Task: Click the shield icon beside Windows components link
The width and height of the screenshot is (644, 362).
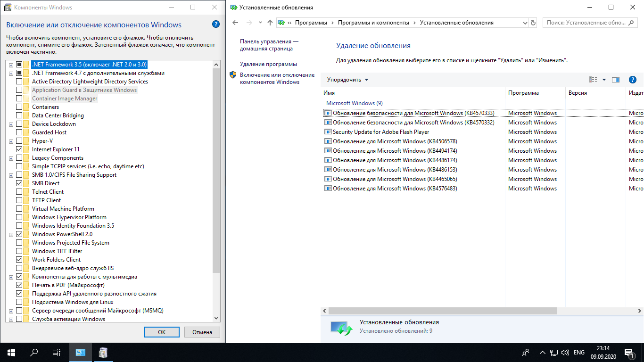Action: point(233,75)
